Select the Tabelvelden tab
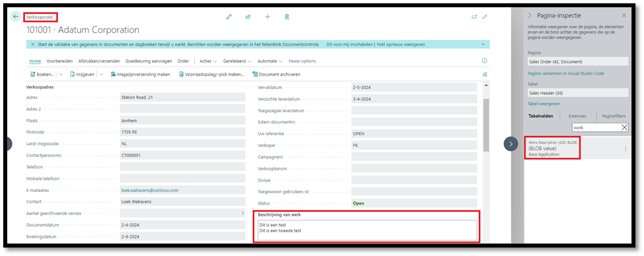Screen dimensions: 644x256 (540, 116)
